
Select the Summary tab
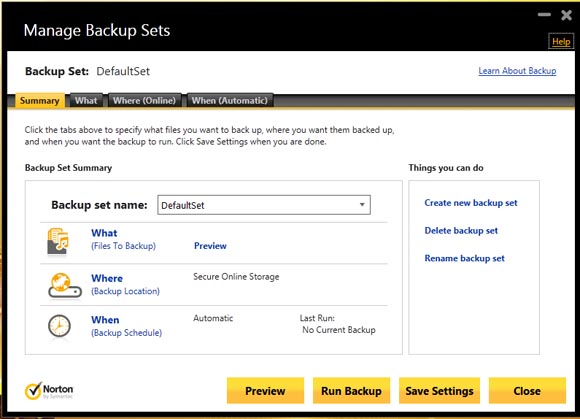[40, 101]
